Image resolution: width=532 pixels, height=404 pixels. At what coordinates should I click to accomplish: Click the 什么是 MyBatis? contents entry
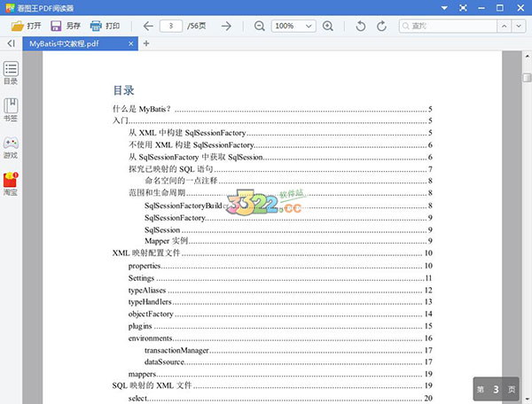(272, 109)
